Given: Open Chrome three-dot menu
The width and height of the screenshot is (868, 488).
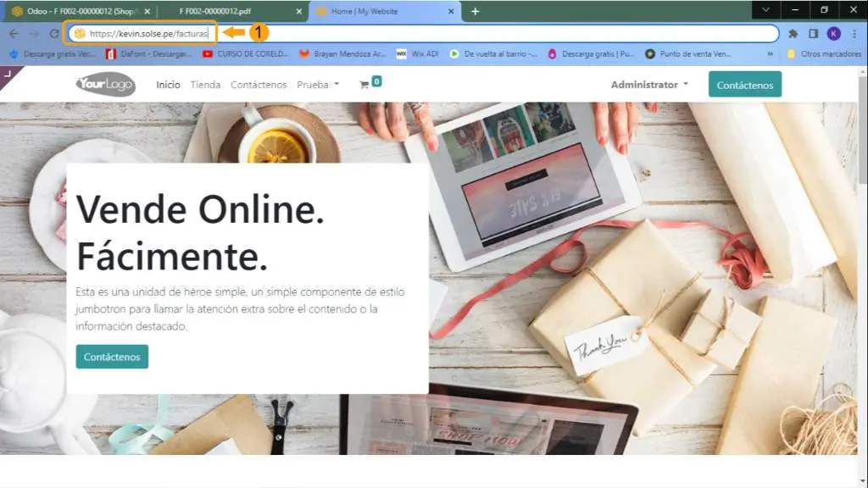Looking at the screenshot, I should (854, 34).
